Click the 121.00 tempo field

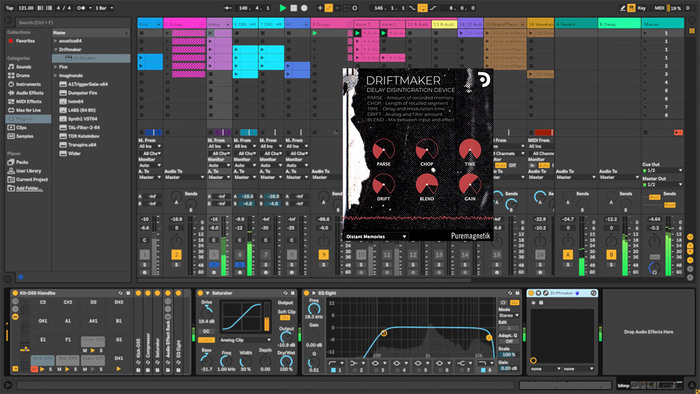click(x=26, y=8)
